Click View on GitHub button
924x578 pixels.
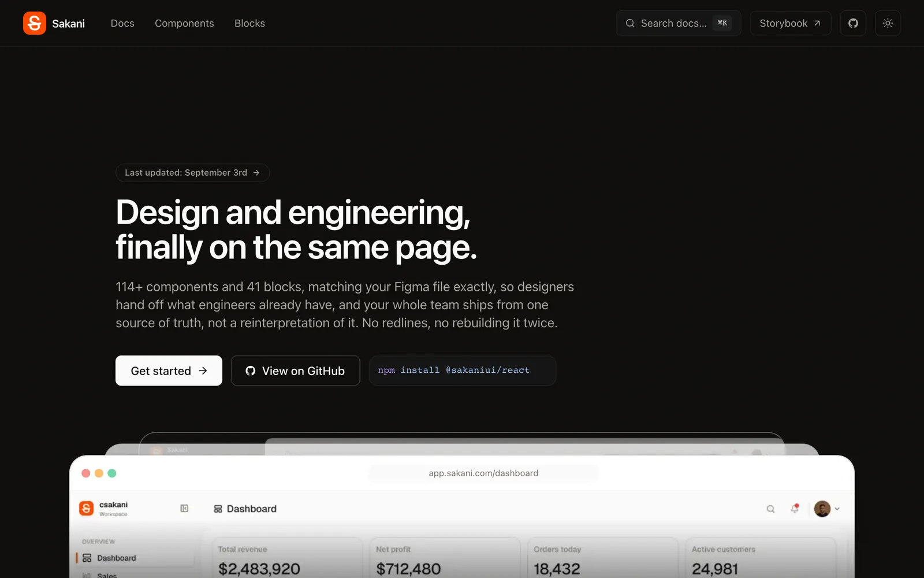295,370
